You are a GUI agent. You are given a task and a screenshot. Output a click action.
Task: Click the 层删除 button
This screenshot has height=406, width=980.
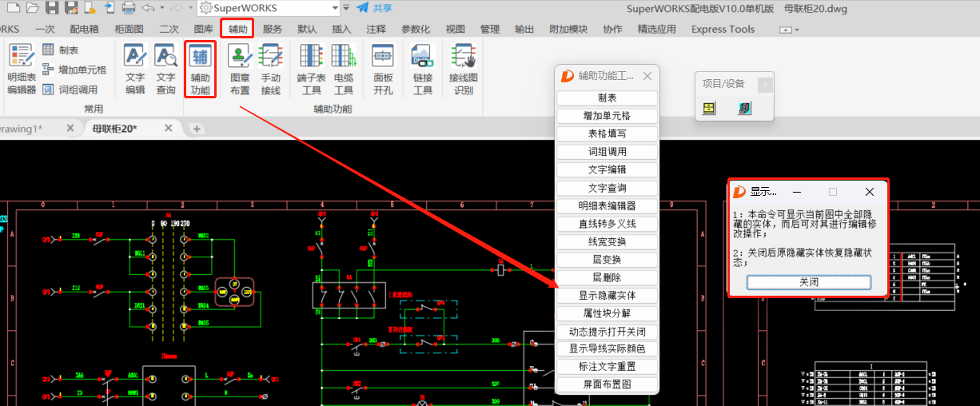click(x=607, y=277)
